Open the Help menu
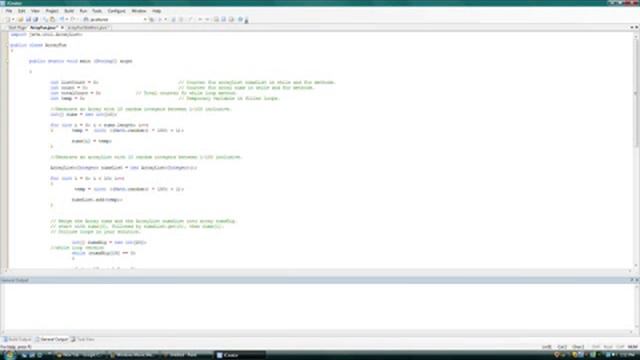 (156, 11)
